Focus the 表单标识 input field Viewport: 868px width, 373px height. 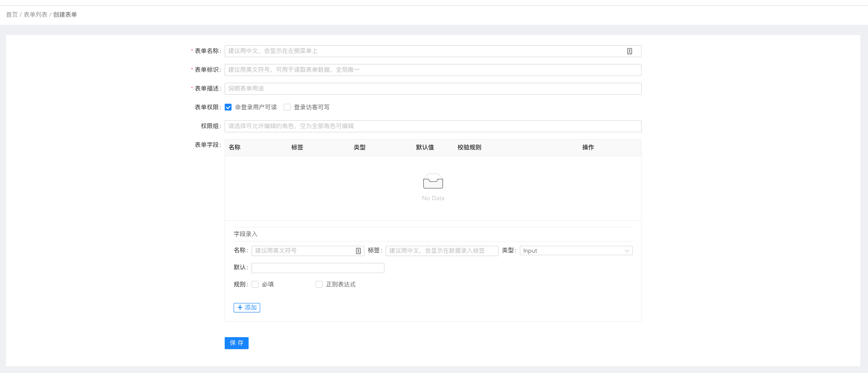click(x=433, y=70)
